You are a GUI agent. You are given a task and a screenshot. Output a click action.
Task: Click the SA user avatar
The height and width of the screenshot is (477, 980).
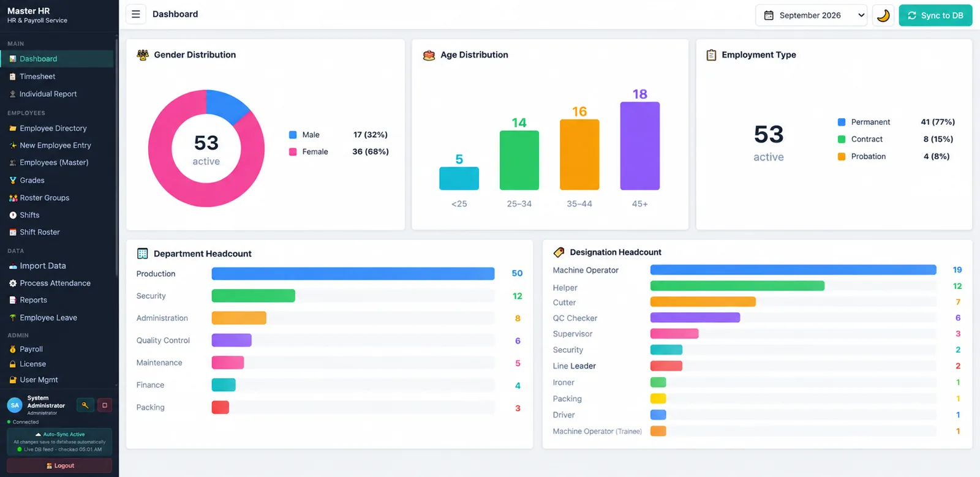click(15, 405)
